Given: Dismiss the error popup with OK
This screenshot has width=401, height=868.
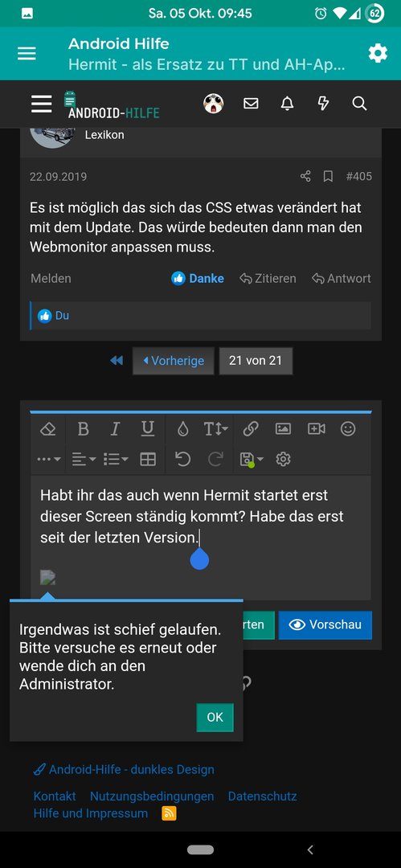Looking at the screenshot, I should coord(215,717).
